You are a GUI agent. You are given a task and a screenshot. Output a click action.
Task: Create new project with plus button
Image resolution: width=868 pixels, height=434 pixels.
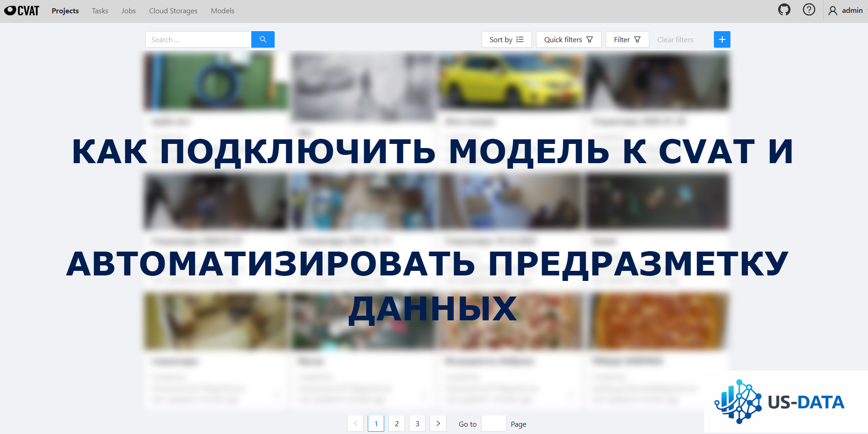(x=722, y=39)
